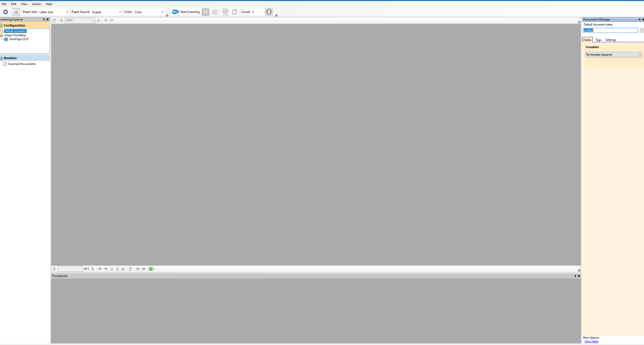
Task: Click the globe icon beside Count
Action: pos(269,12)
